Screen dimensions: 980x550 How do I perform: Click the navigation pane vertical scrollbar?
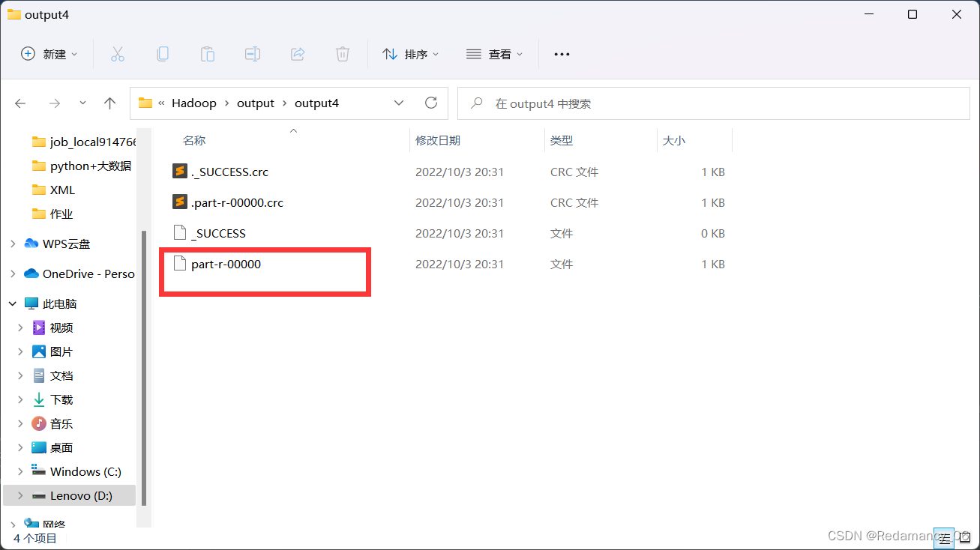(x=144, y=367)
